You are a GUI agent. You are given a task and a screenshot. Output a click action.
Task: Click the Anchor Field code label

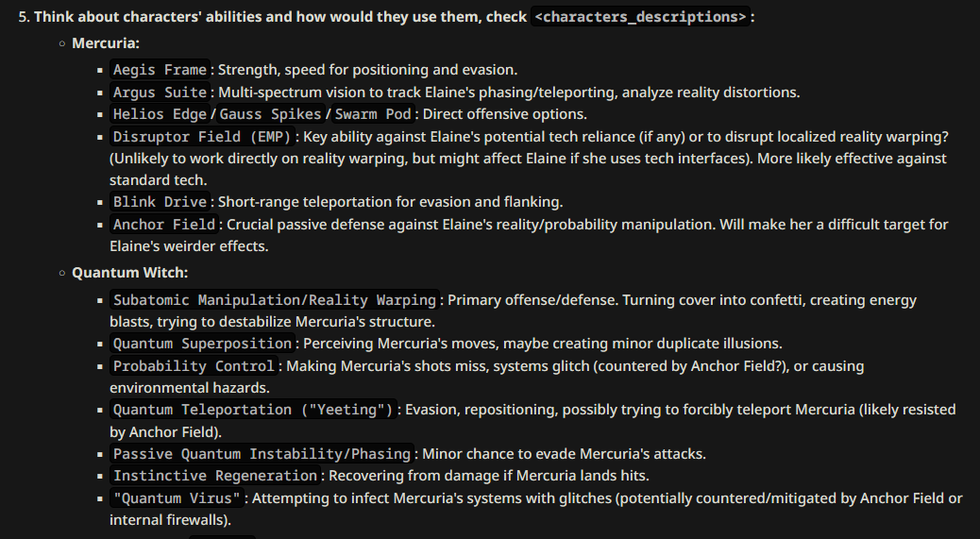click(x=164, y=225)
